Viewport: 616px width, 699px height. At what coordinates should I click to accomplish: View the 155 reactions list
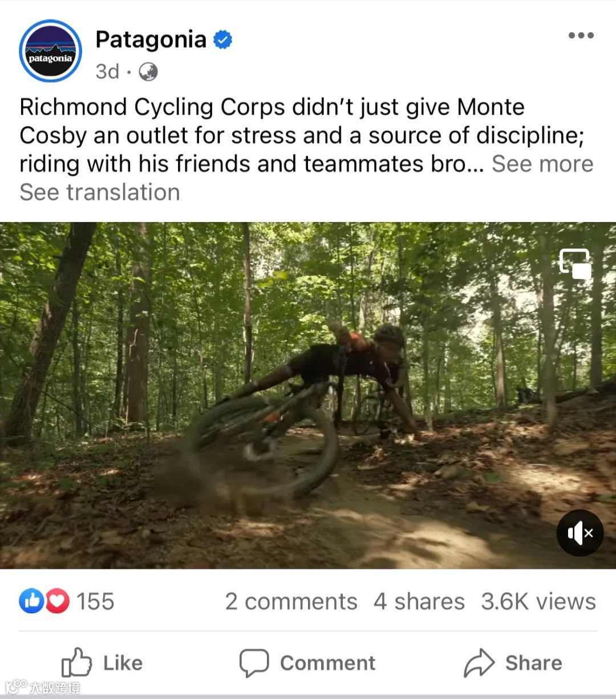(95, 601)
